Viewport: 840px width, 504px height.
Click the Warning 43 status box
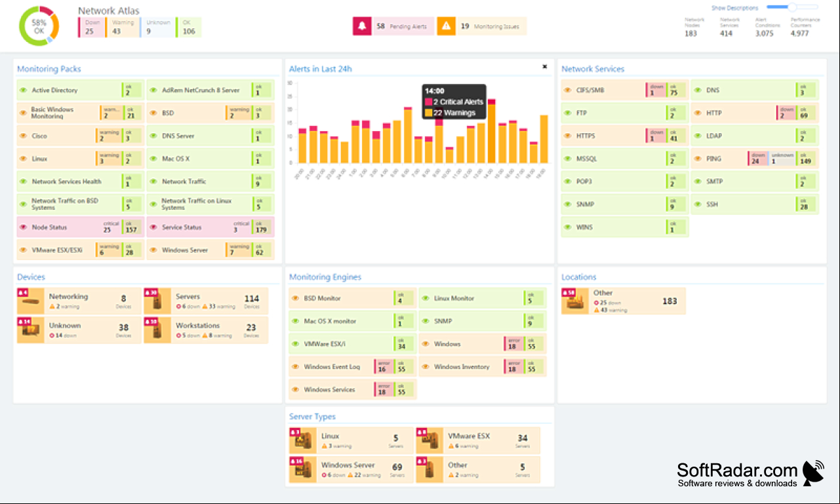[x=123, y=27]
